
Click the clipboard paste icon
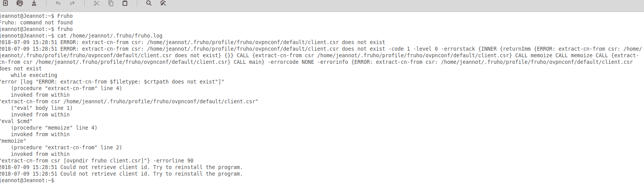125,3
